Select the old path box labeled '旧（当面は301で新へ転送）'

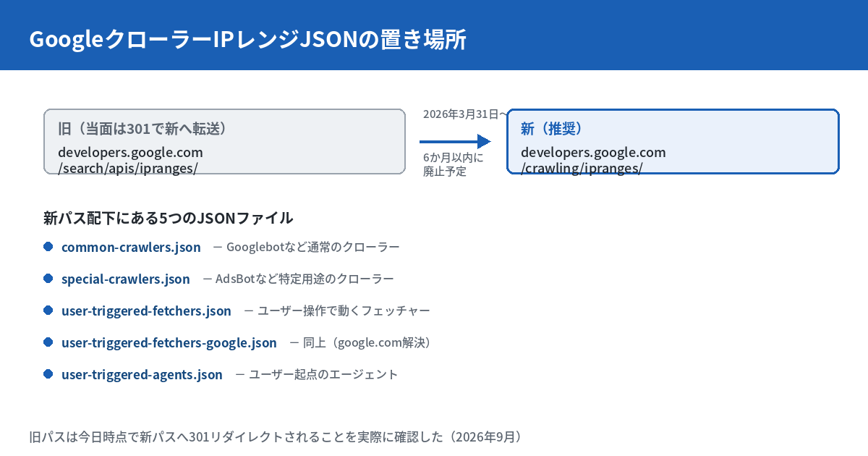[x=224, y=141]
